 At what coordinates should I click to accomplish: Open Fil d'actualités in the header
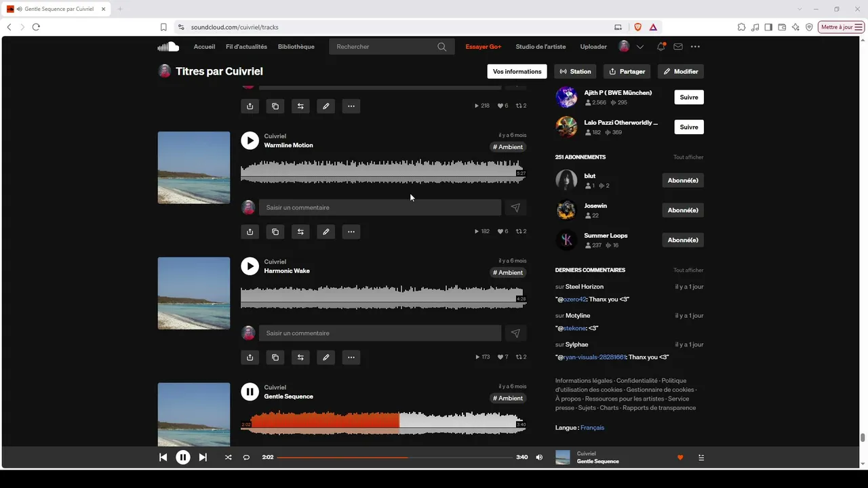tap(246, 47)
